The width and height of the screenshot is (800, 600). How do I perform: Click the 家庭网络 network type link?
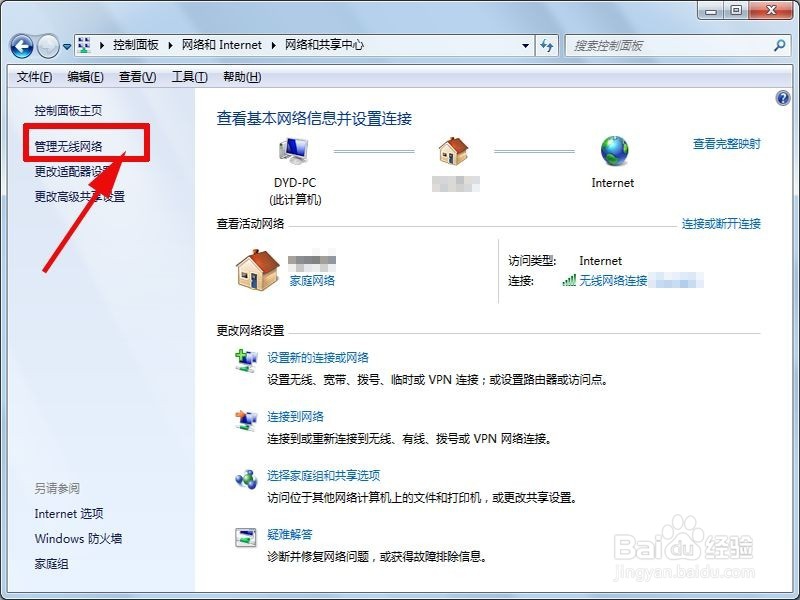tap(312, 281)
